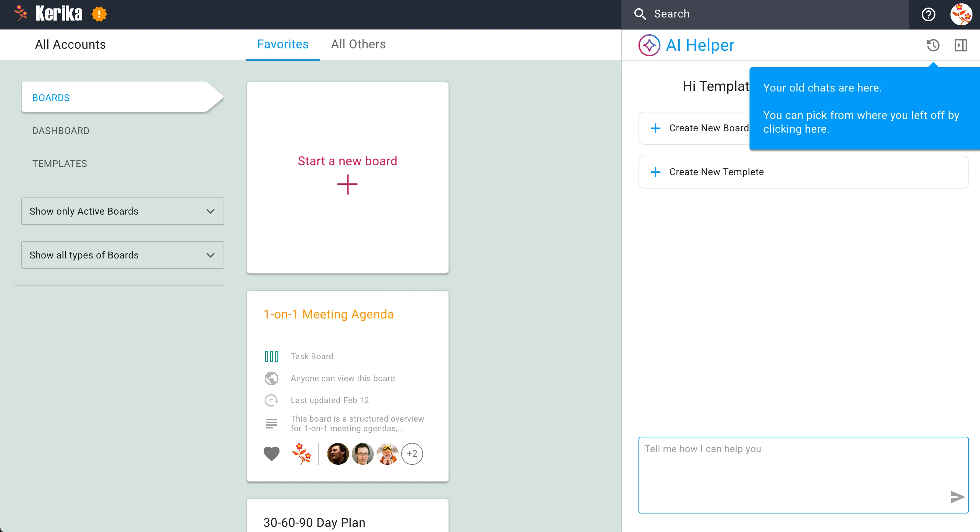
Task: Toggle favorite heart on 1-on-1 Meeting Agenda
Action: pos(271,454)
